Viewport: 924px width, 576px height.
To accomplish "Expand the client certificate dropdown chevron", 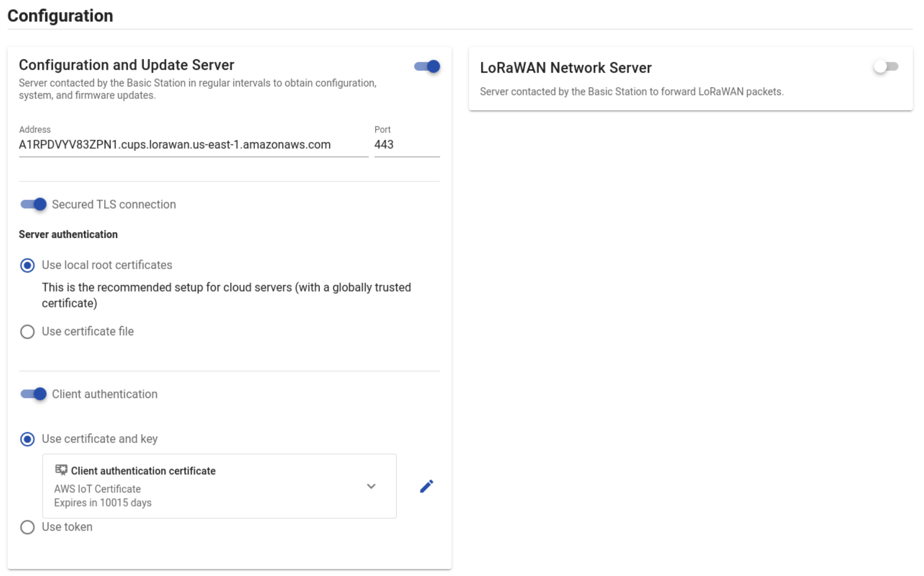I will [x=371, y=486].
